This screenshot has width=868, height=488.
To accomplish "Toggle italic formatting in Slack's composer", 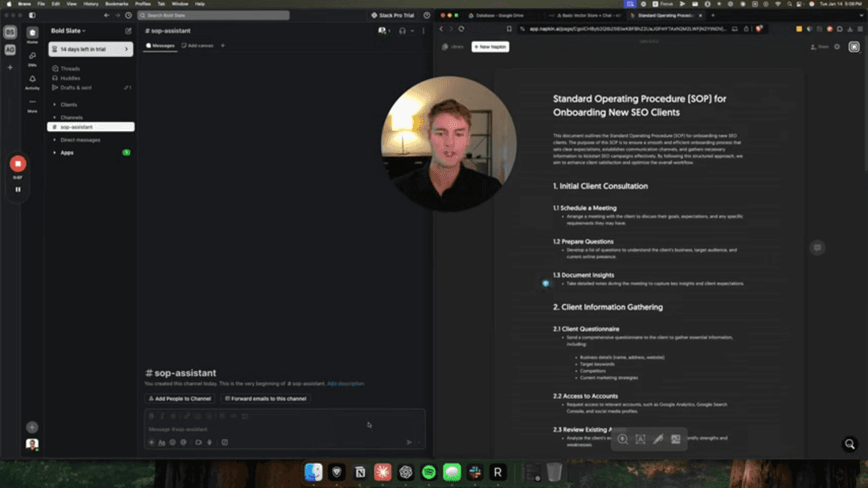I will [162, 416].
